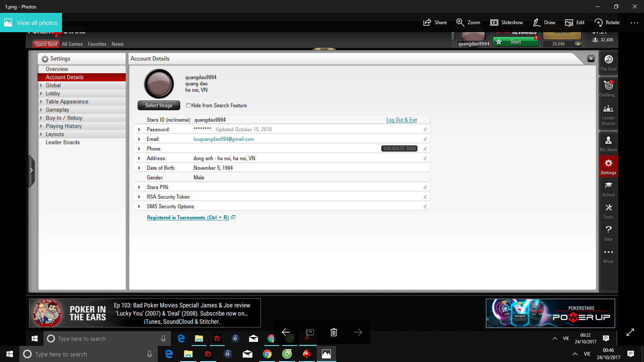Expand the Date of Birth row arrow
The image size is (644, 362).
click(139, 168)
